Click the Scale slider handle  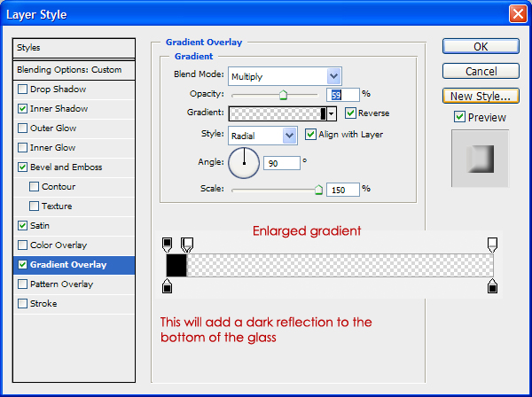point(318,190)
